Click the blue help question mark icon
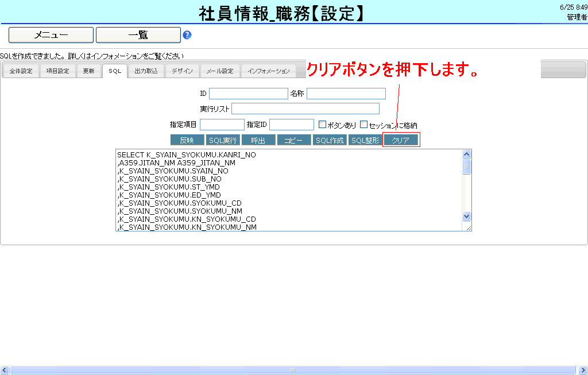Image resolution: width=588 pixels, height=375 pixels. [187, 35]
